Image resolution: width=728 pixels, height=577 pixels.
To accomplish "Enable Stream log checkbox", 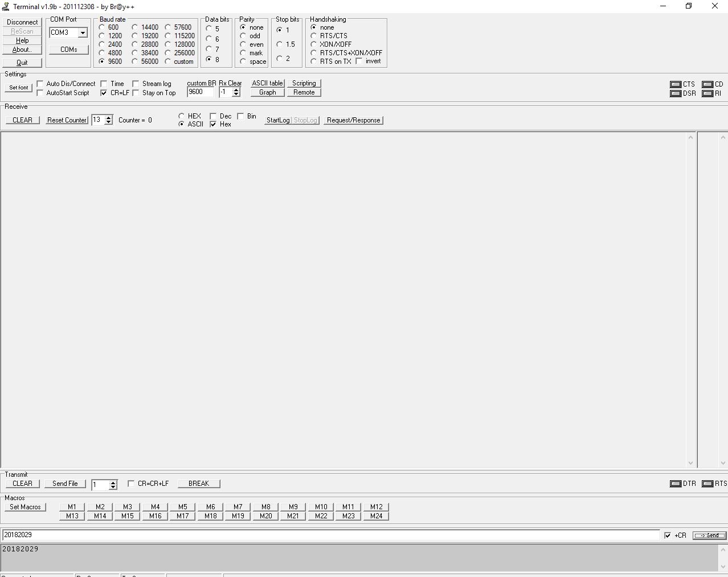I will [136, 84].
